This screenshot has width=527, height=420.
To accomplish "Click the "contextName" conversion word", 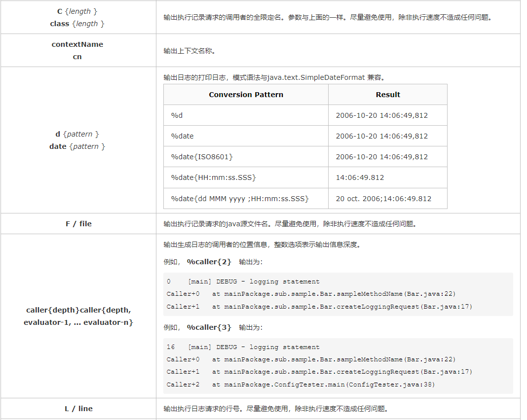I will 77,44.
